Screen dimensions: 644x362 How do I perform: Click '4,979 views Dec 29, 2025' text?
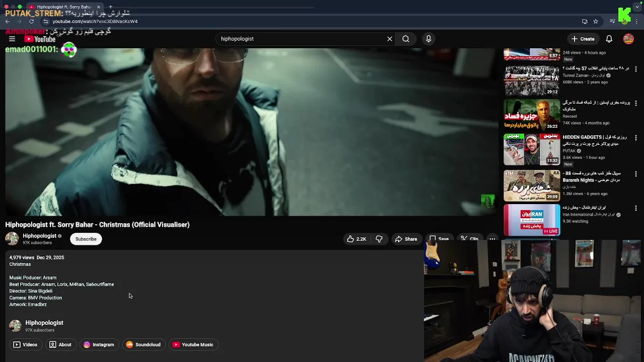pyautogui.click(x=37, y=257)
